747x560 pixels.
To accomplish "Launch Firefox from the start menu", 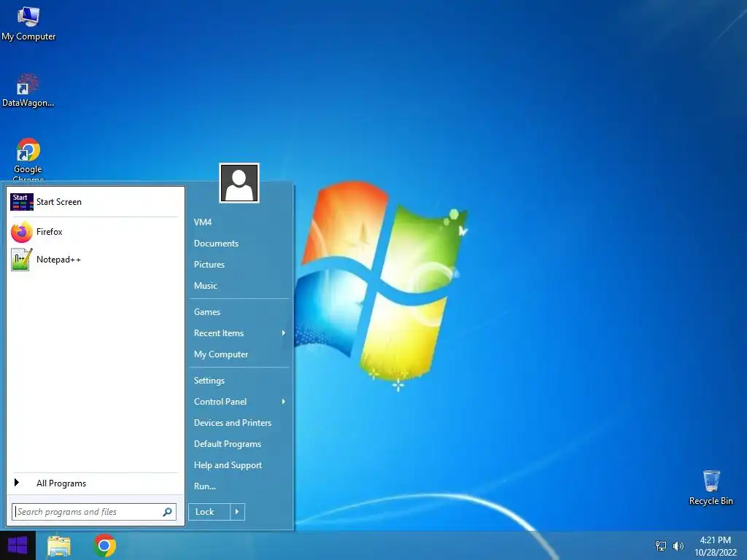I will 95,232.
